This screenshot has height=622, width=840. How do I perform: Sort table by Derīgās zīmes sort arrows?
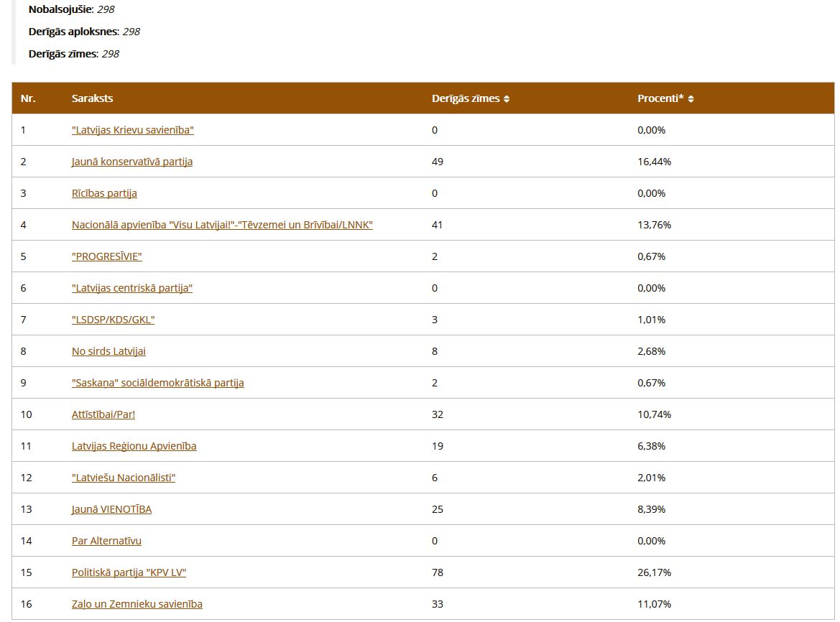point(507,99)
